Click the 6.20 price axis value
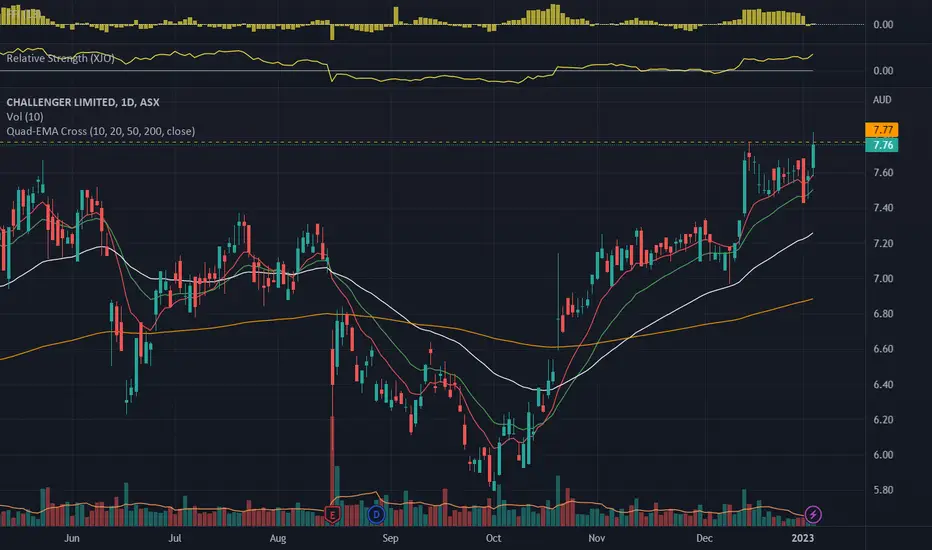 pos(883,420)
